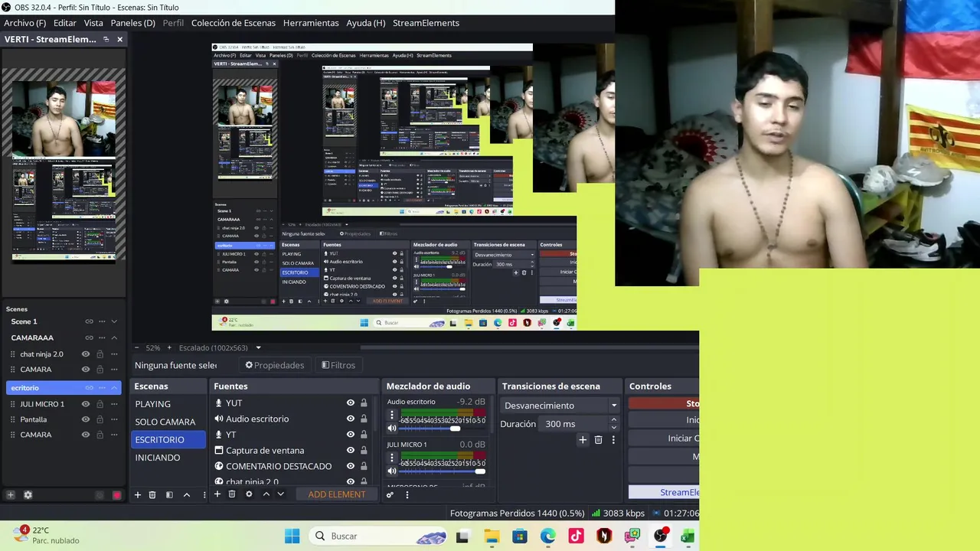980x551 pixels.
Task: Open transition properties three-dot menu
Action: point(613,440)
